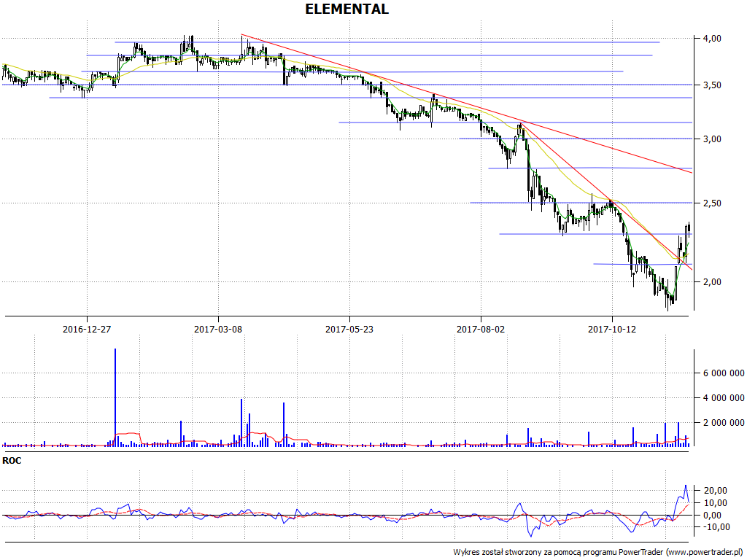
Task: Click the 4 000 000 volume label
Action: [x=723, y=398]
